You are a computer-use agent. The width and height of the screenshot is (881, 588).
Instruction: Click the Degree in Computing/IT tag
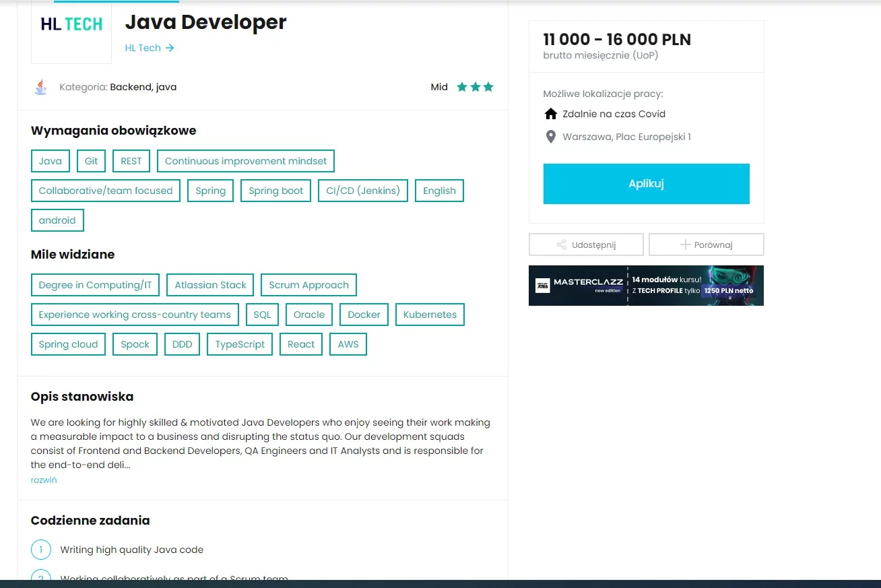[96, 285]
